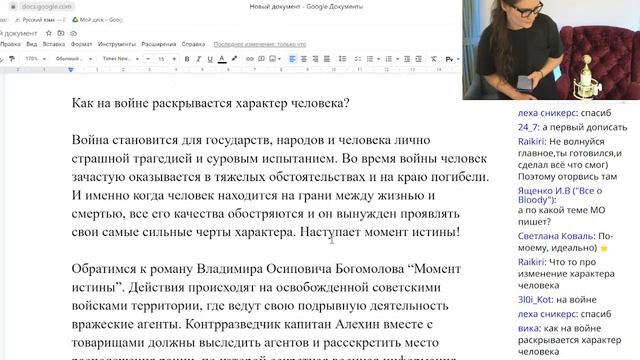The width and height of the screenshot is (640, 360).
Task: Add a comment from the toolbar
Action: coord(261,59)
